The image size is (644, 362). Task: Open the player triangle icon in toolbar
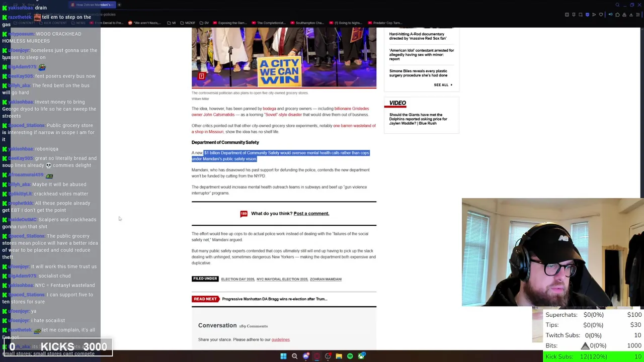click(594, 15)
